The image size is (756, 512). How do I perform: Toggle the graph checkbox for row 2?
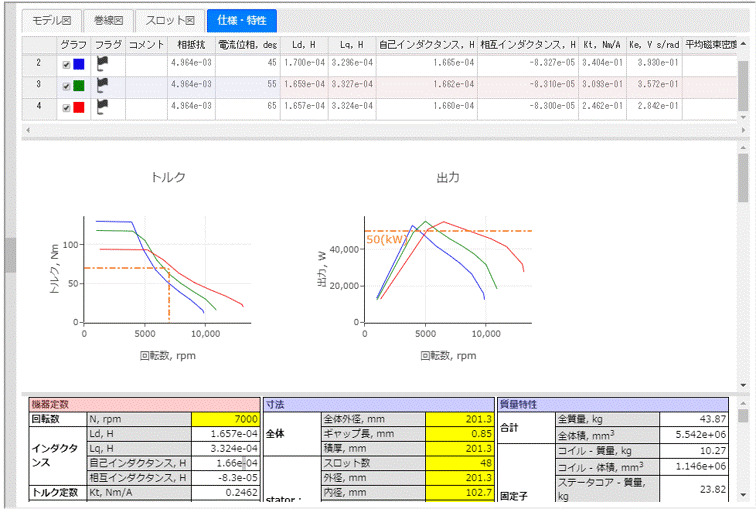[x=66, y=65]
